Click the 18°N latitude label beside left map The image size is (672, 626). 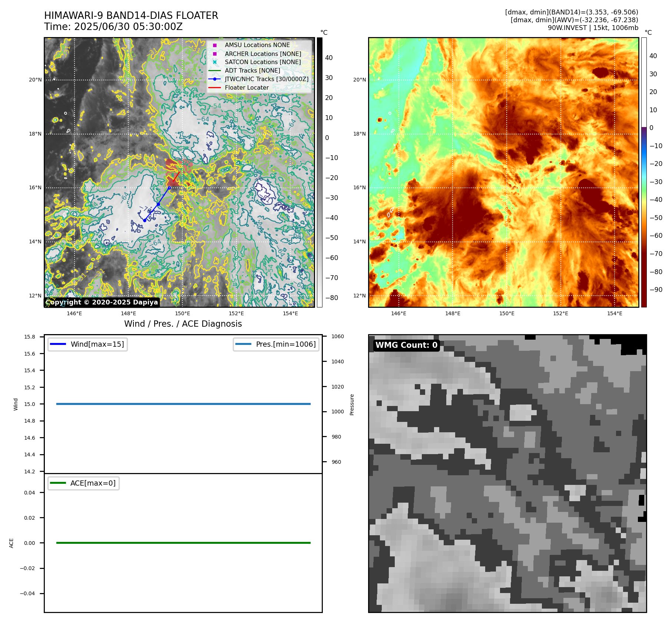[35, 134]
